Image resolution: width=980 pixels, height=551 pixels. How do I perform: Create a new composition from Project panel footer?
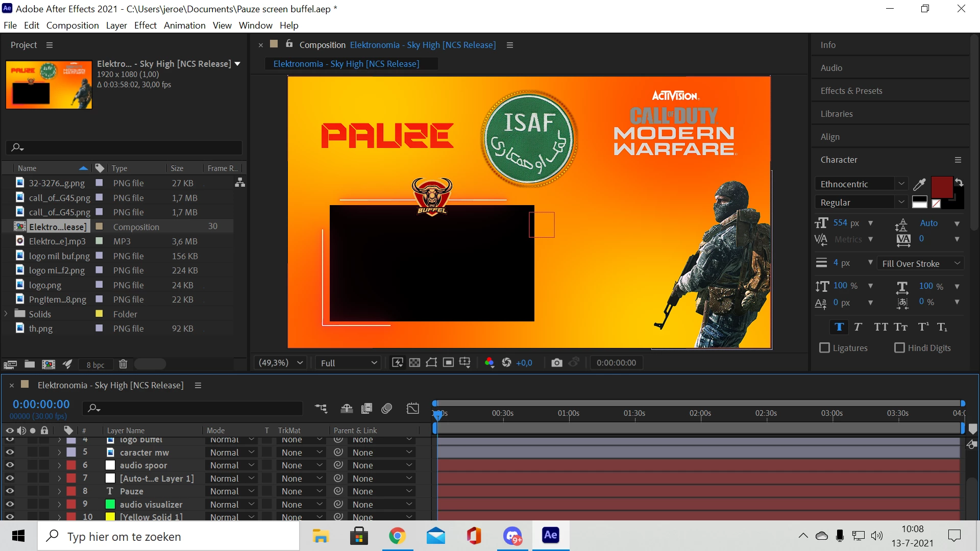[48, 364]
